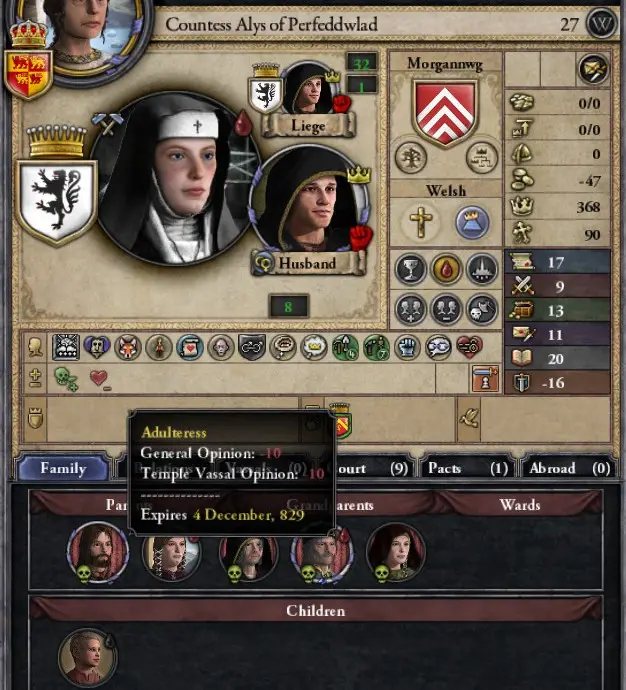Switch to the Family tab
Image resolution: width=626 pixels, height=690 pixels.
[x=63, y=468]
